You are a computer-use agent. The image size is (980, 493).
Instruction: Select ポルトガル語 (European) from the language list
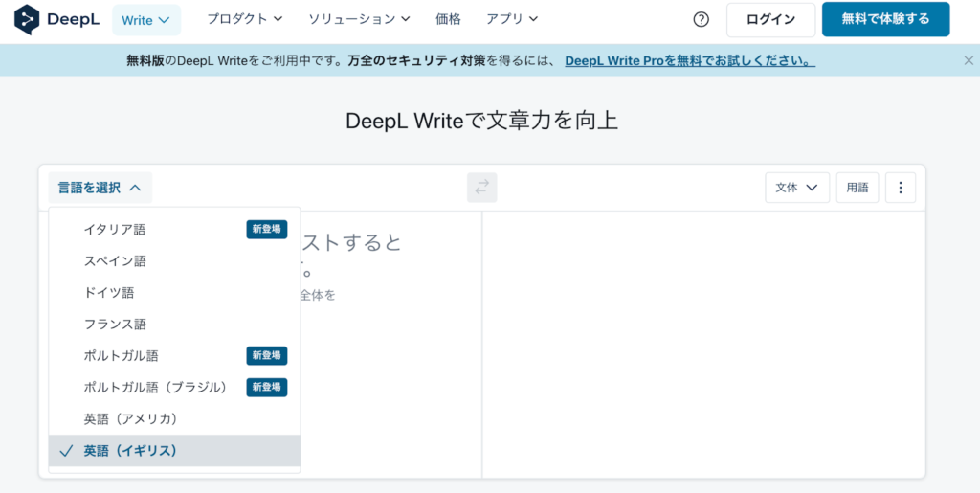click(174, 355)
